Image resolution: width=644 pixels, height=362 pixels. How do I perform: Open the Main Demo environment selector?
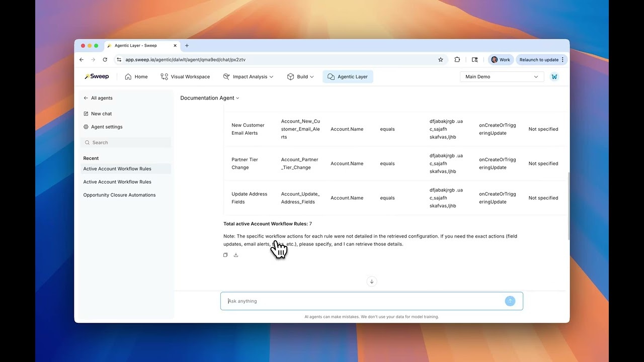click(501, 76)
